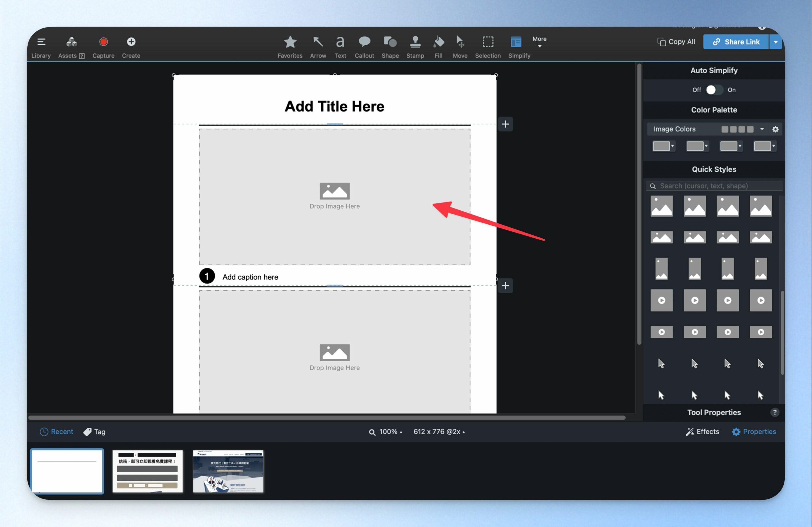Expand the More tools dropdown
The height and width of the screenshot is (527, 812).
(540, 42)
